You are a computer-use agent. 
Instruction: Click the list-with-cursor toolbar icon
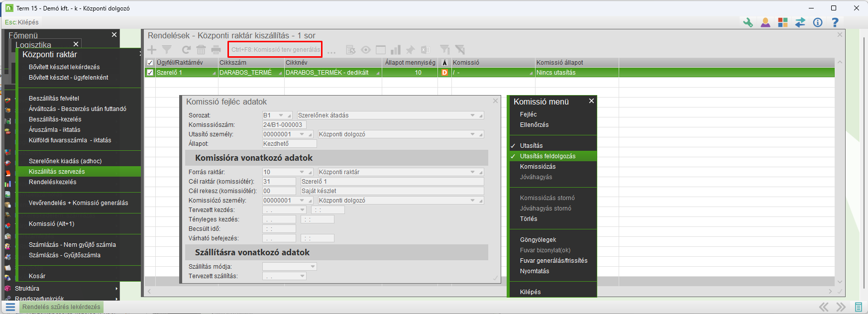[351, 50]
